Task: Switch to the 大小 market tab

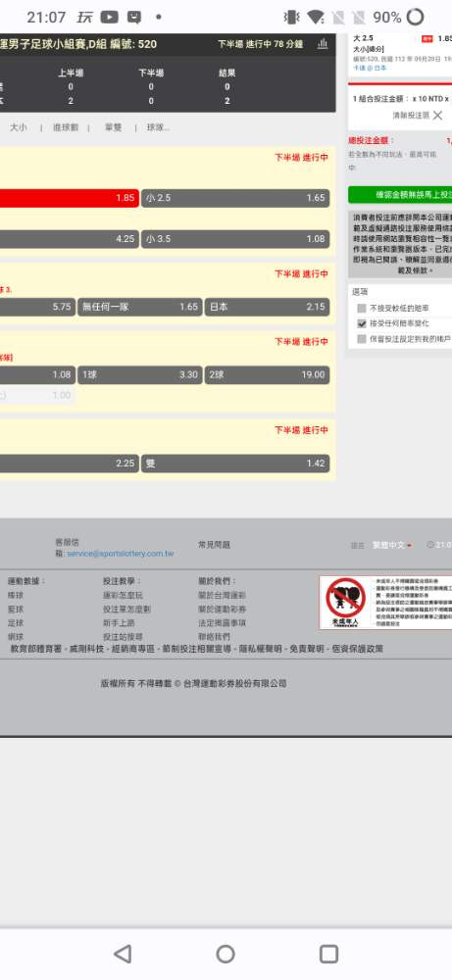Action: tap(18, 127)
